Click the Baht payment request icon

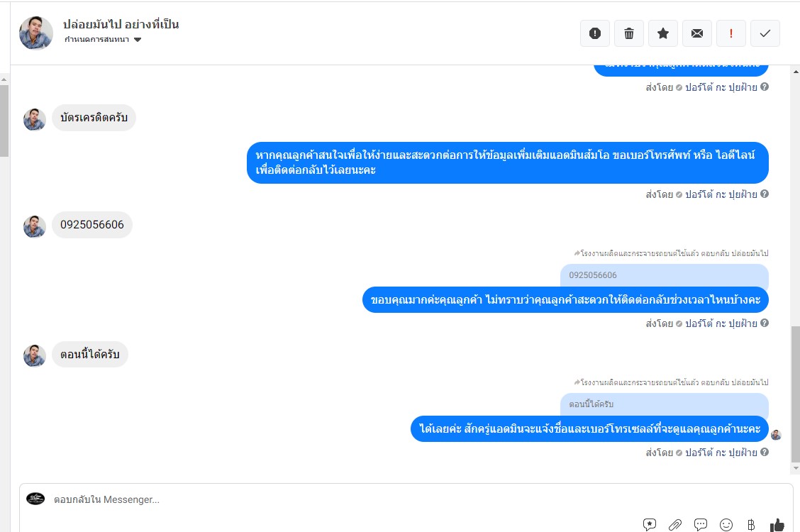[751, 524]
